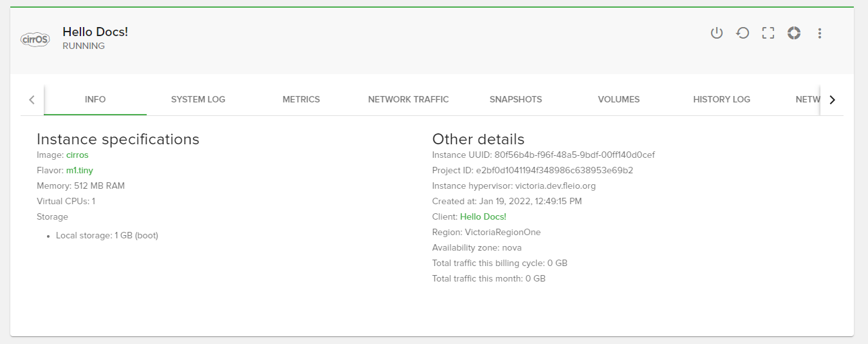
Task: Click the cirrOS image logo
Action: [x=35, y=39]
